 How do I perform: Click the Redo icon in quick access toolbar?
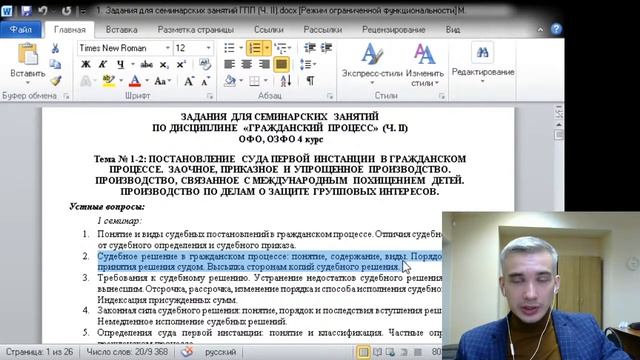click(x=66, y=11)
